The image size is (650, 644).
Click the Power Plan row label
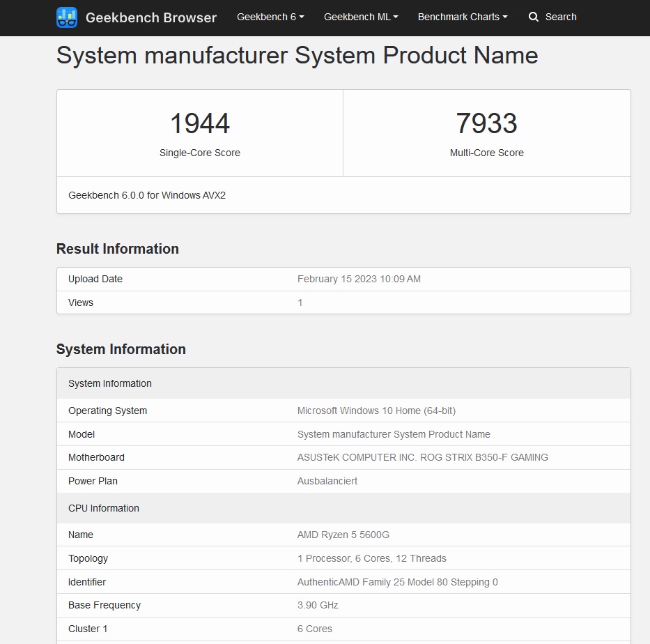[x=93, y=481]
